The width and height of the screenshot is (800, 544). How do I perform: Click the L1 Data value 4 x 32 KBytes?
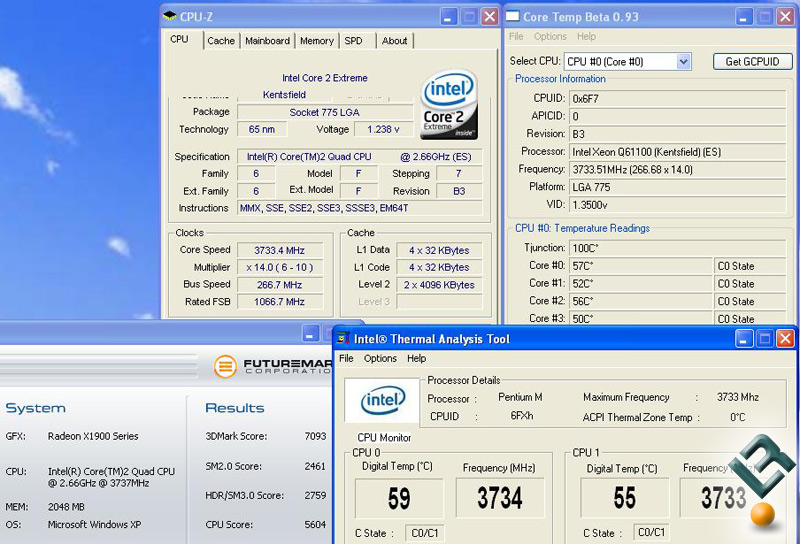pos(439,250)
